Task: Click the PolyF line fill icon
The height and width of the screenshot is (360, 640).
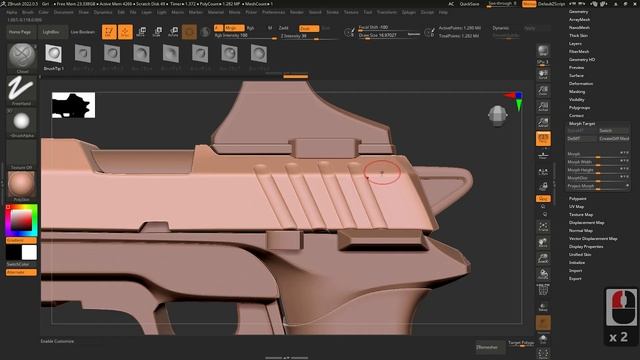Action: click(543, 289)
